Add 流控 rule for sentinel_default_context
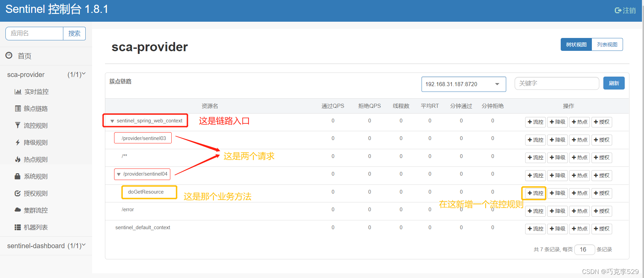The width and height of the screenshot is (644, 278). click(535, 229)
